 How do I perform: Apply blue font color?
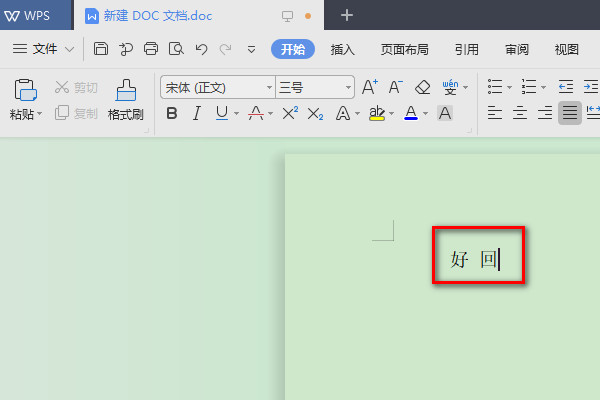point(411,113)
